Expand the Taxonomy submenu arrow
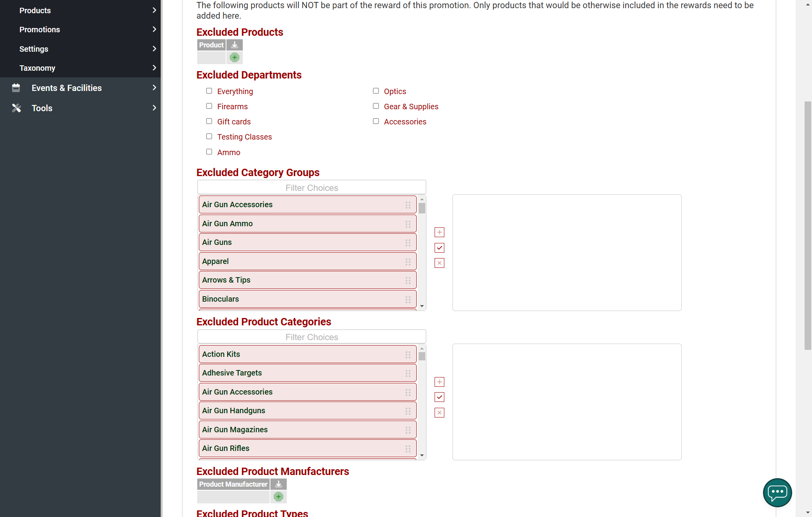Viewport: 812px width, 517px height. click(154, 68)
